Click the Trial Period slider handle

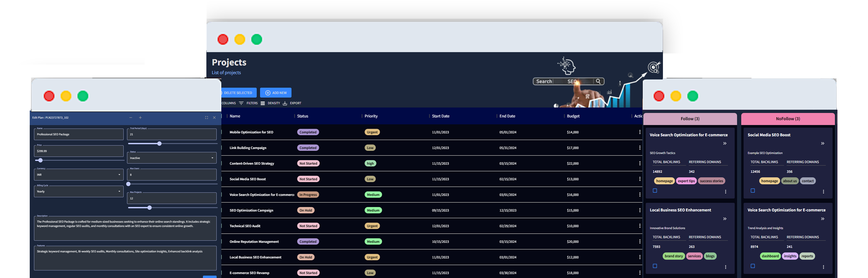[159, 144]
